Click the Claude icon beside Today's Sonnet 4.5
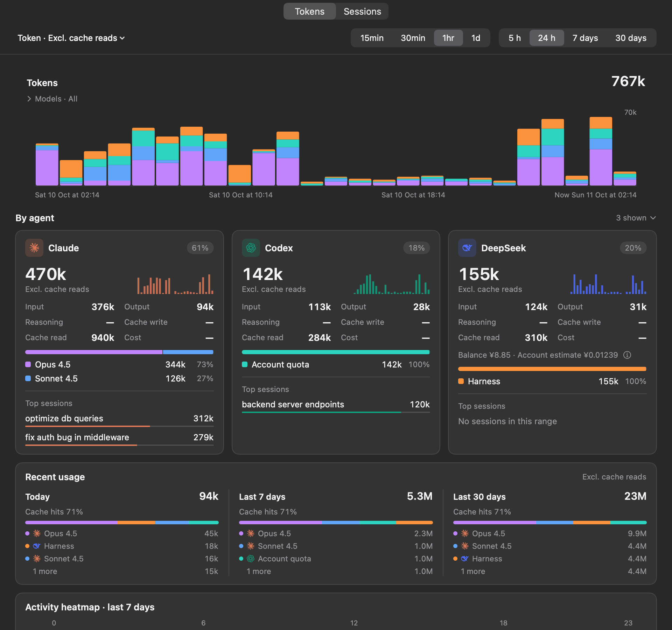The height and width of the screenshot is (630, 672). tap(37, 559)
